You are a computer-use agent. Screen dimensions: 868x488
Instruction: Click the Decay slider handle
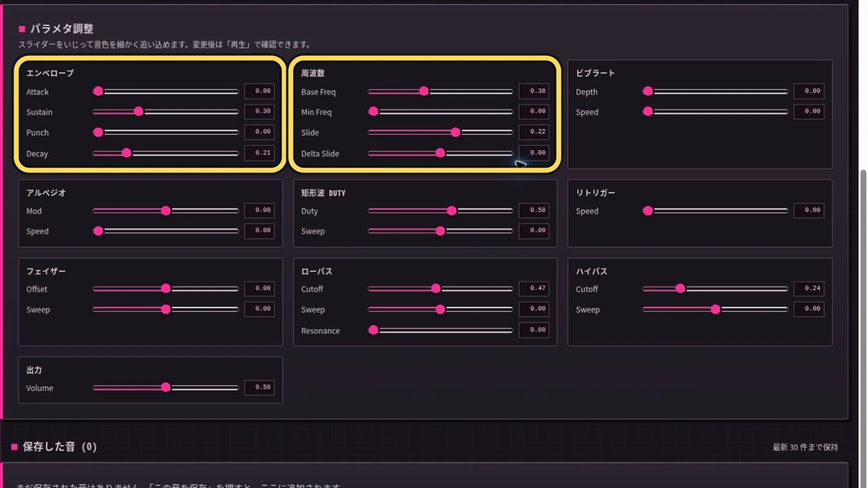(126, 153)
